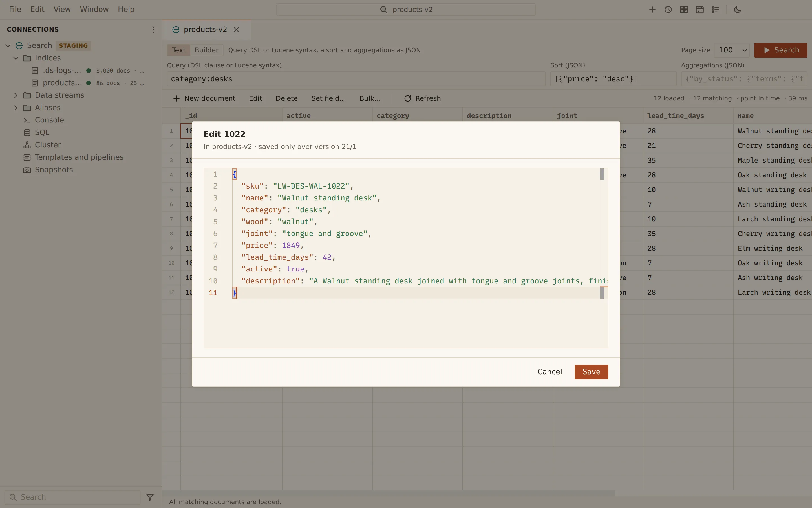Click the Aliases folder icon
This screenshot has width=812, height=508.
click(x=27, y=108)
